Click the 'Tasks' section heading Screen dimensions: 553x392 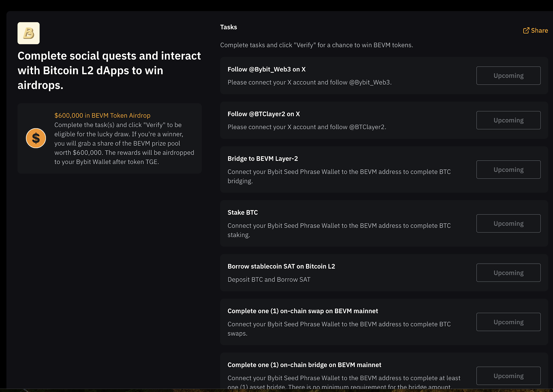pyautogui.click(x=228, y=27)
